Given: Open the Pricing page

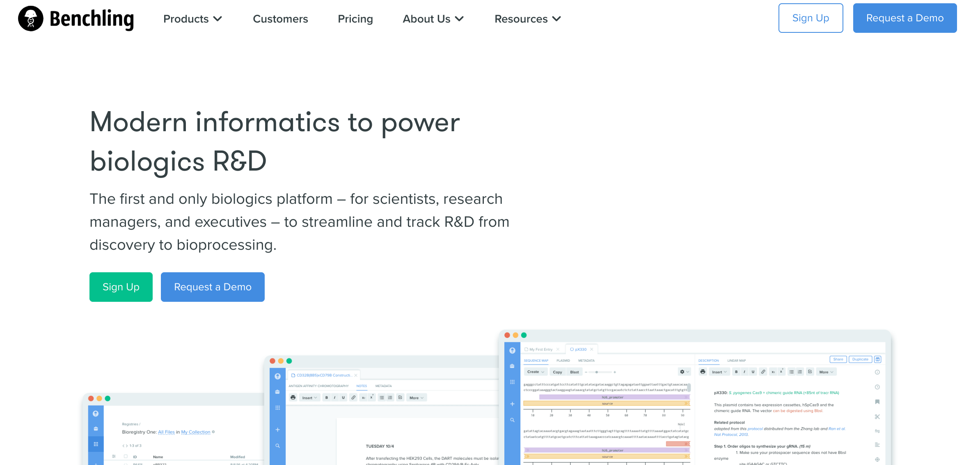Looking at the screenshot, I should pyautogui.click(x=355, y=19).
